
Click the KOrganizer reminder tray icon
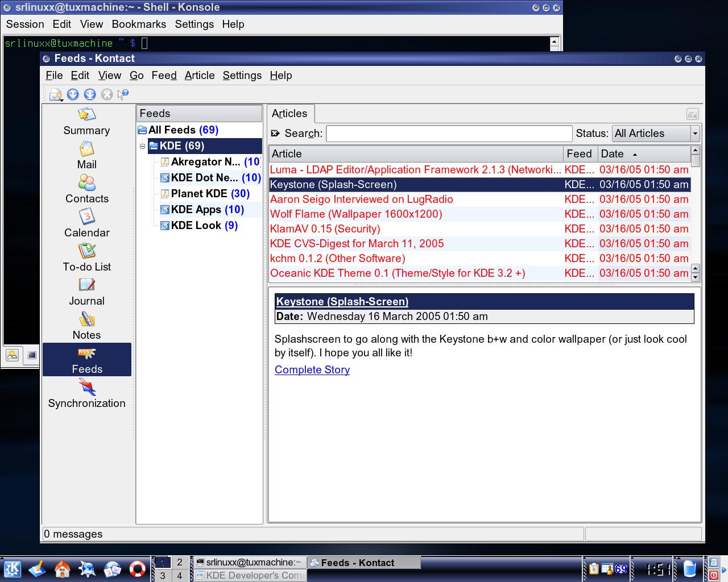[x=607, y=569]
